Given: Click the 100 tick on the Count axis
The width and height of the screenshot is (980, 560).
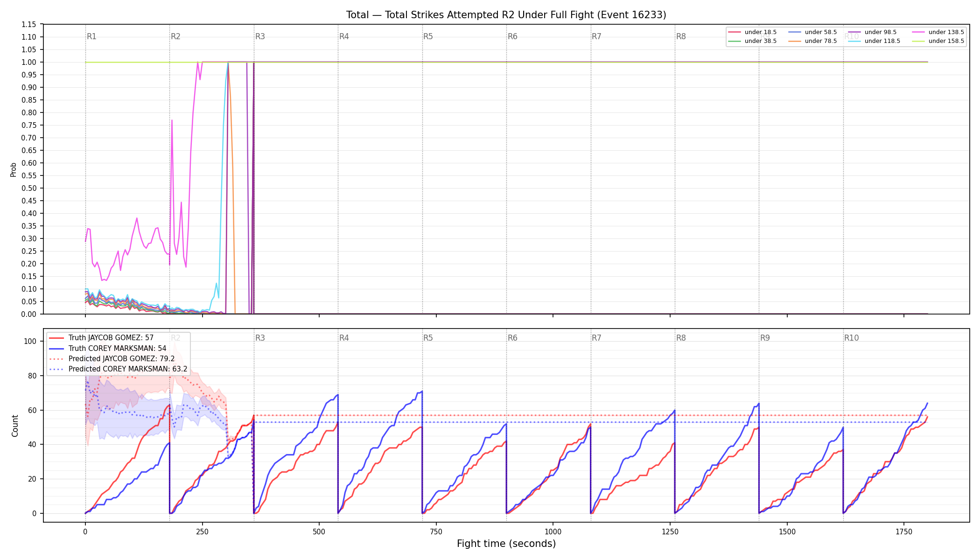Looking at the screenshot, I should pos(30,341).
